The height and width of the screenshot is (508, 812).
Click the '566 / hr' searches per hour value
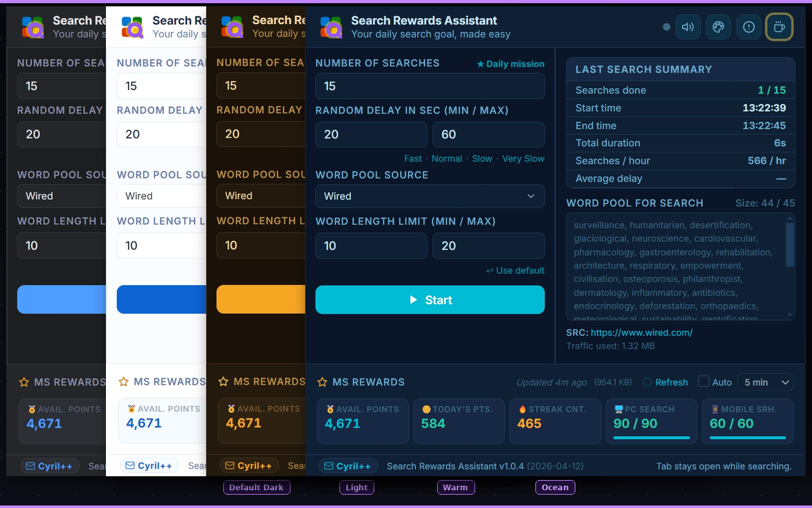pyautogui.click(x=767, y=161)
